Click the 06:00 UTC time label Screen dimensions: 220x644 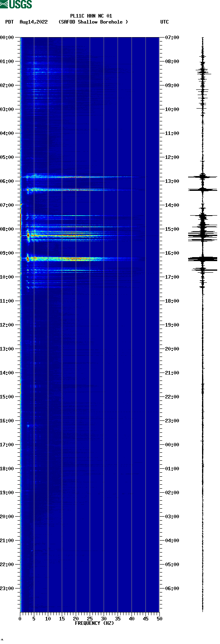[172, 589]
